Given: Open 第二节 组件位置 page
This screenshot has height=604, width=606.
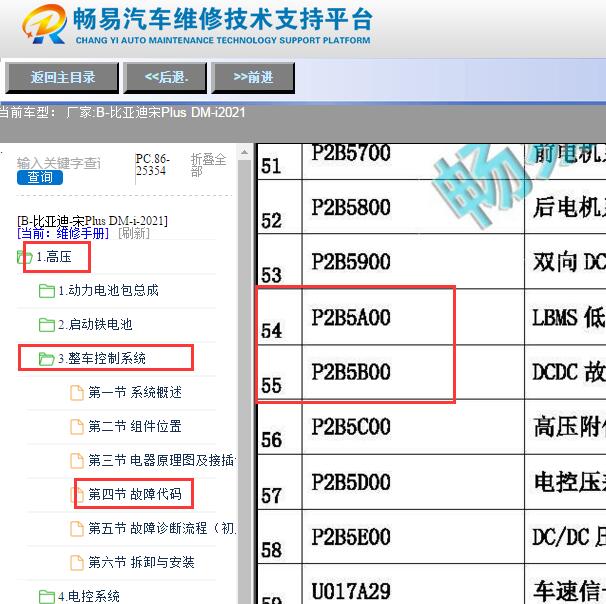Looking at the screenshot, I should point(135,427).
